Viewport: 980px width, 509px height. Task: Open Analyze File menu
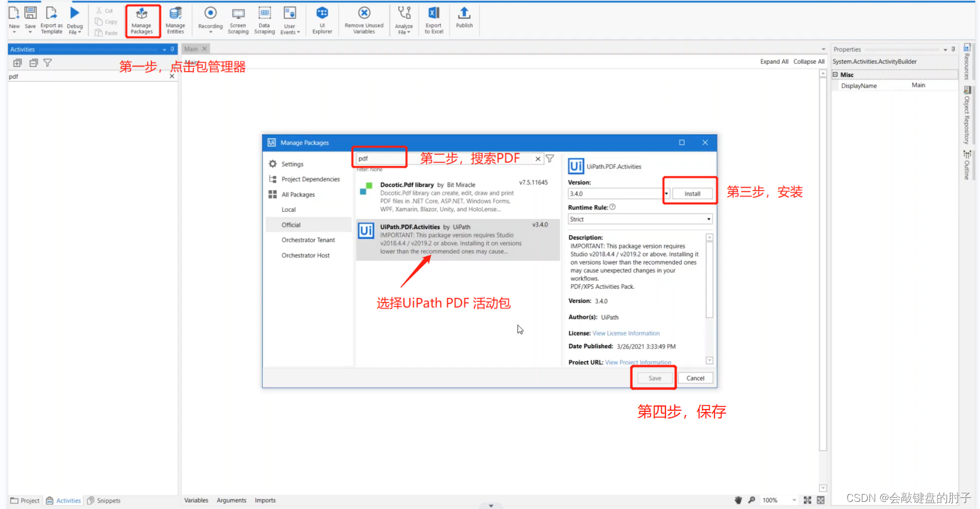click(x=404, y=20)
